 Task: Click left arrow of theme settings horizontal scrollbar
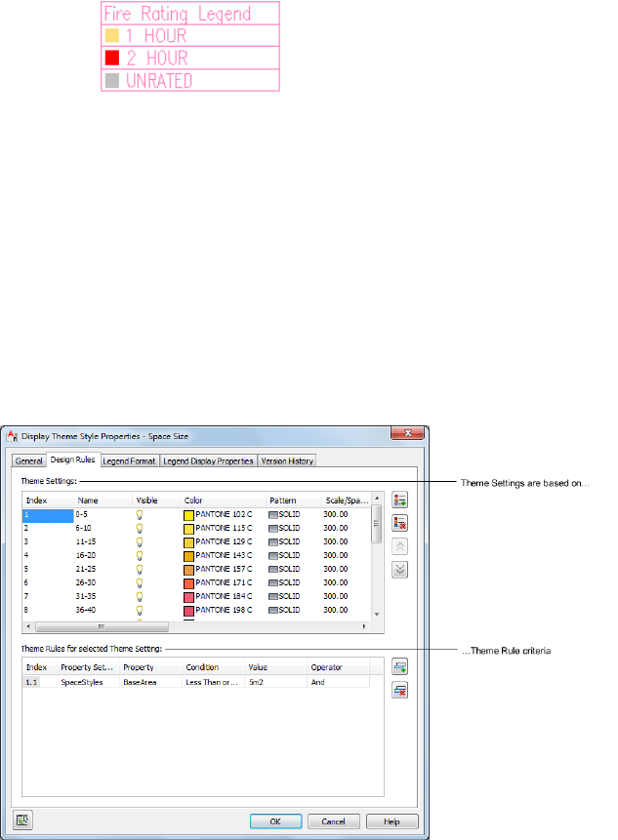pos(28,626)
